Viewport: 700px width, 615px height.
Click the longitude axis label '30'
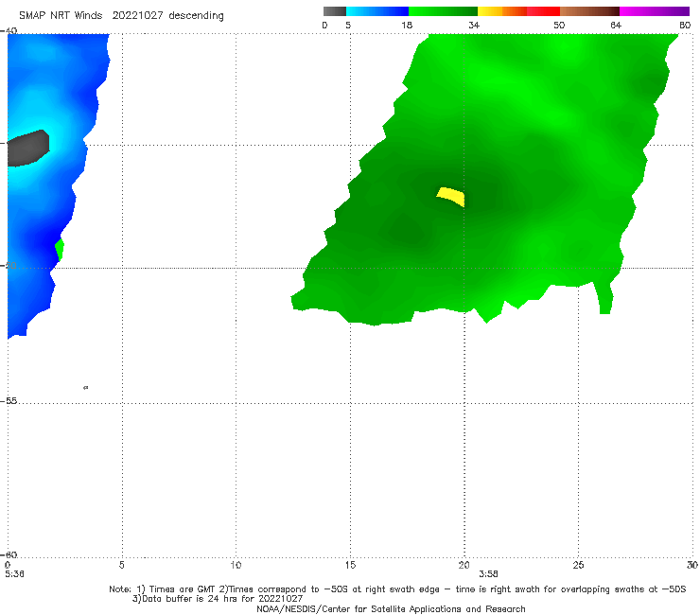tap(692, 566)
